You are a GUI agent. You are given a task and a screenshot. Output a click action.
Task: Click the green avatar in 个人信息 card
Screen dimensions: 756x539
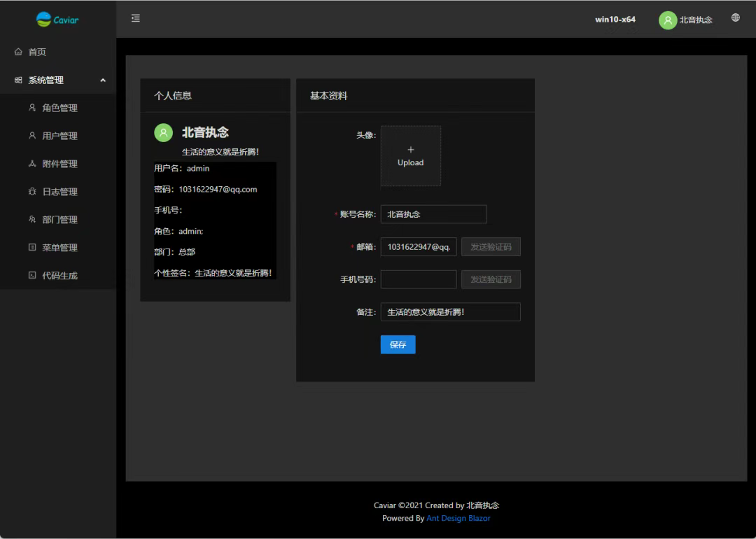click(163, 132)
